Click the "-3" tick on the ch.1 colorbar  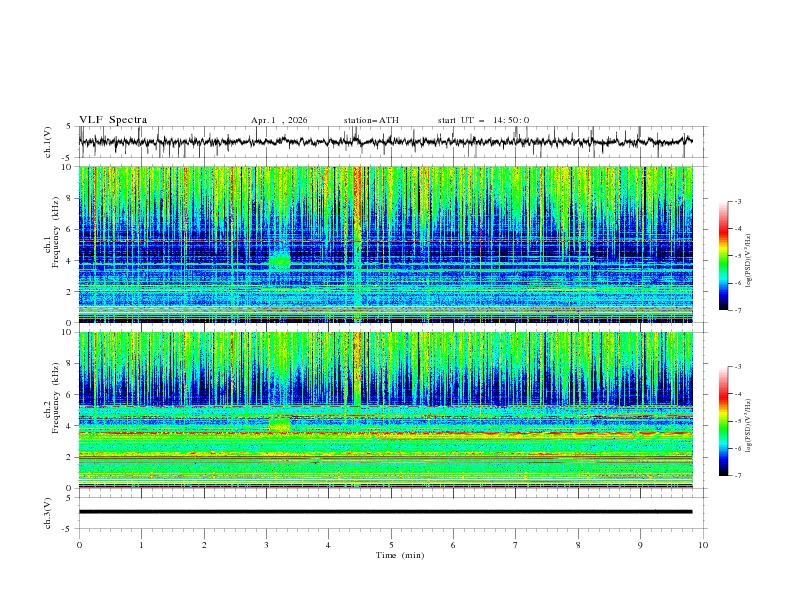[737, 201]
